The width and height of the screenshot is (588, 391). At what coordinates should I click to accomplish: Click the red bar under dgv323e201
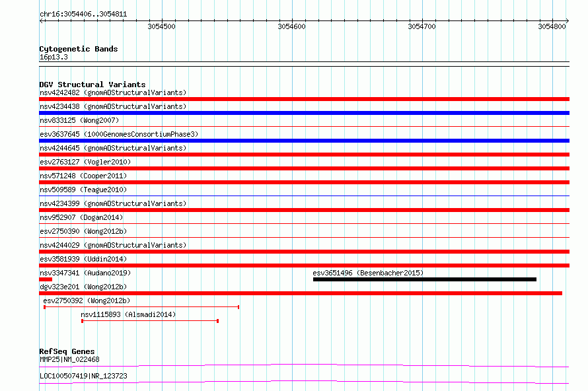(301, 293)
